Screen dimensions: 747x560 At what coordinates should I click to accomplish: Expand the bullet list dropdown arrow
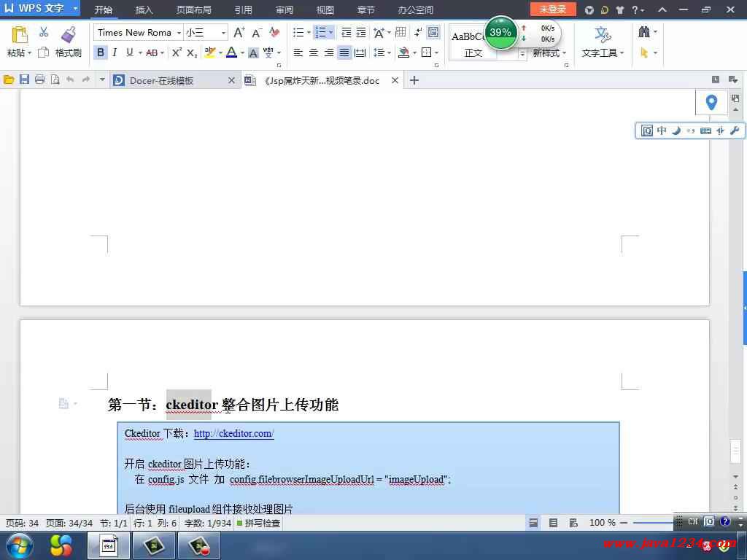pos(309,33)
